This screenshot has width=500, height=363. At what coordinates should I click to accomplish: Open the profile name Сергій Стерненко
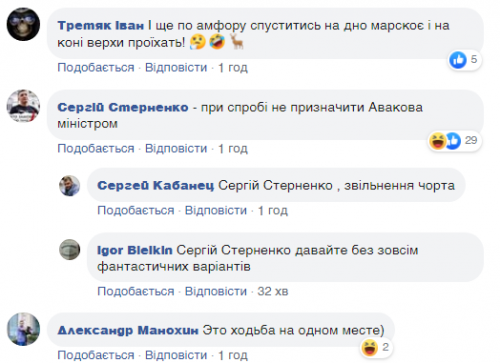[x=123, y=107]
